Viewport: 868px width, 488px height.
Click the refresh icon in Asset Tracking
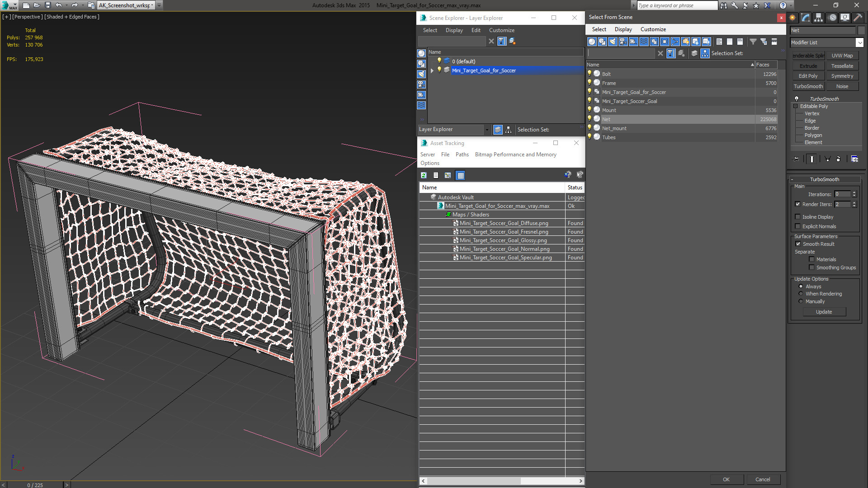pyautogui.click(x=424, y=175)
